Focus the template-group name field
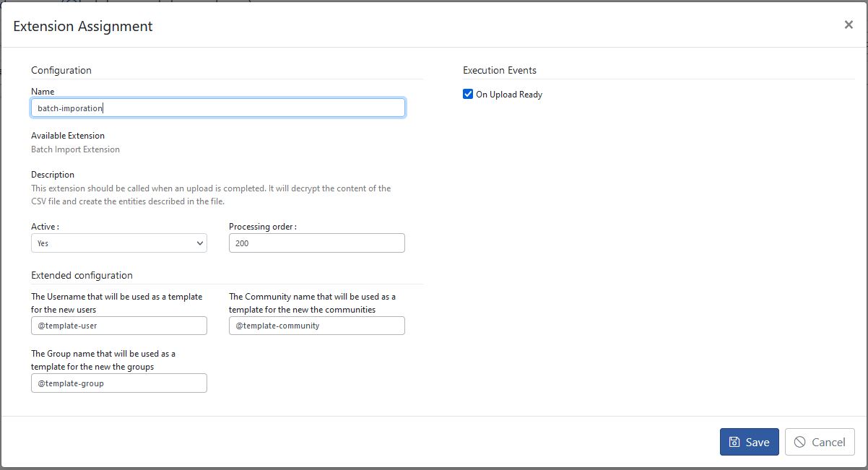 pyautogui.click(x=119, y=383)
